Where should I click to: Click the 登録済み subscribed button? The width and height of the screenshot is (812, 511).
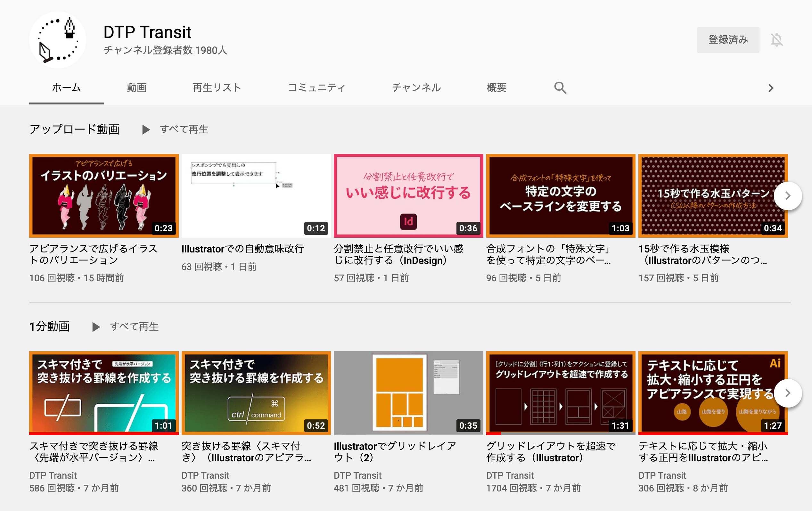(728, 40)
